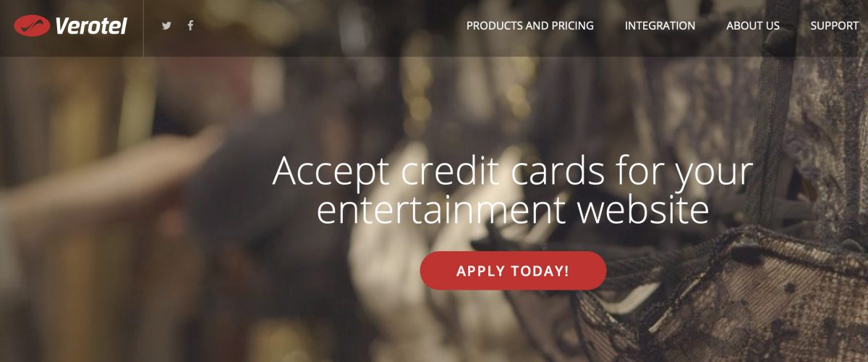The width and height of the screenshot is (868, 362).
Task: Click the red oval Verotel logo icon
Action: [32, 26]
